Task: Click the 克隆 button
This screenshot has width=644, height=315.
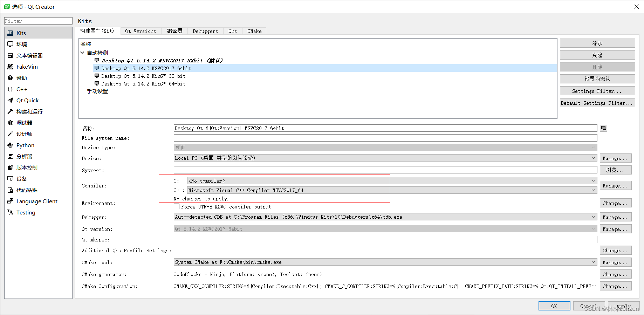Action: pos(597,55)
